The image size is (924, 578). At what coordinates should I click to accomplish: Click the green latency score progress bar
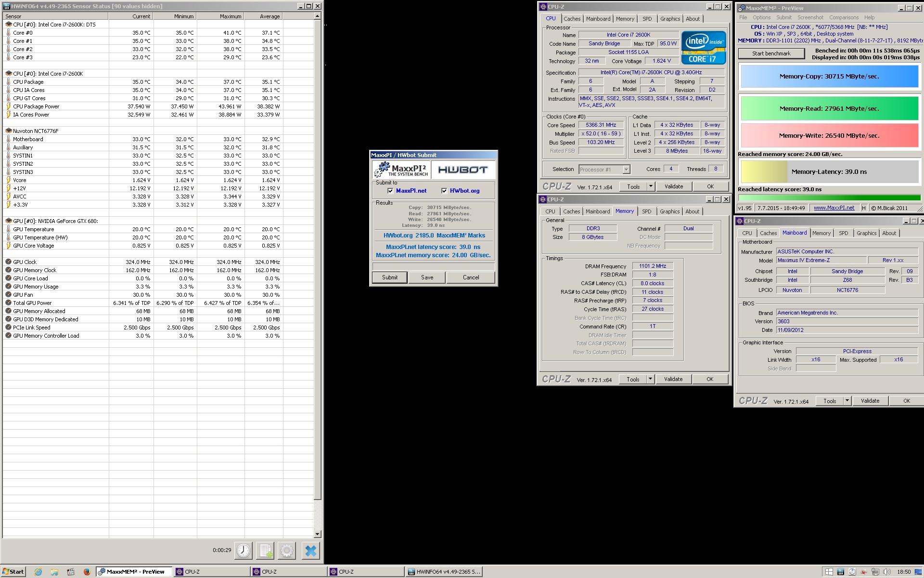pyautogui.click(x=829, y=197)
